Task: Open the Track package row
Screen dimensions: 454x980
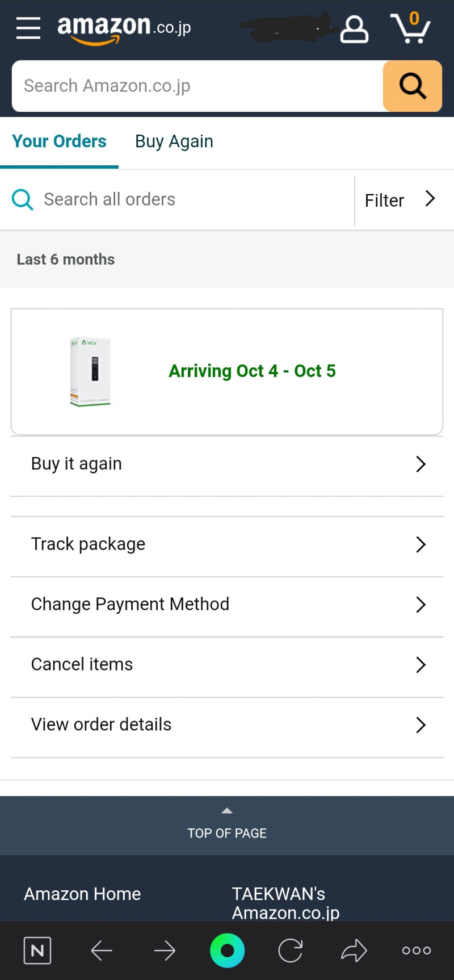Action: click(227, 545)
